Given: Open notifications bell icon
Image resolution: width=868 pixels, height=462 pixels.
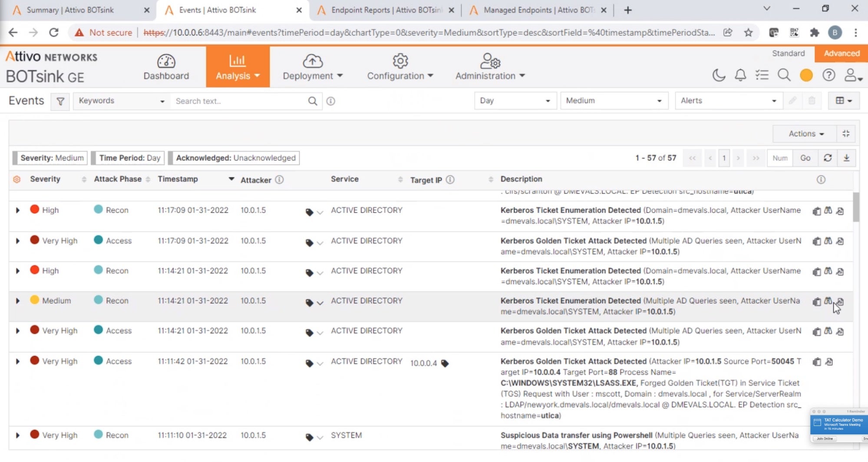Looking at the screenshot, I should coord(740,75).
